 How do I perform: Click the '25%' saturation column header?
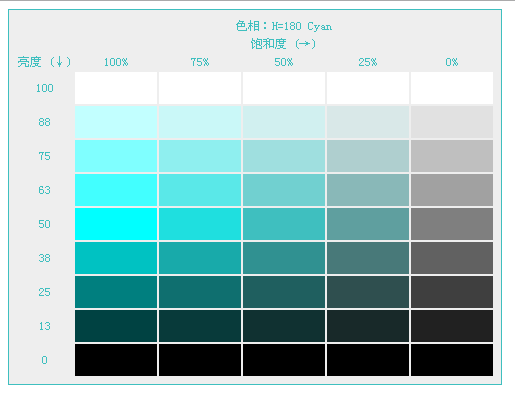click(x=368, y=62)
